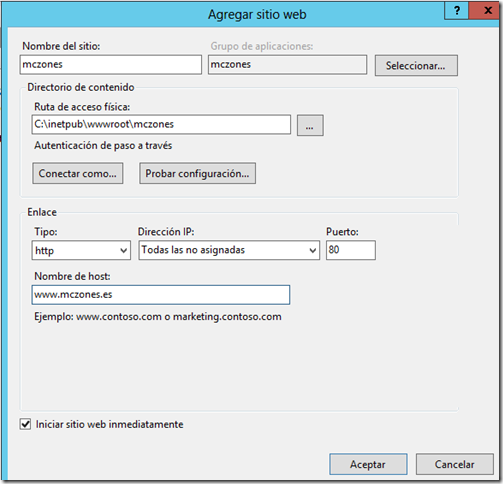Click the Ruta de acceso física field

pyautogui.click(x=161, y=125)
